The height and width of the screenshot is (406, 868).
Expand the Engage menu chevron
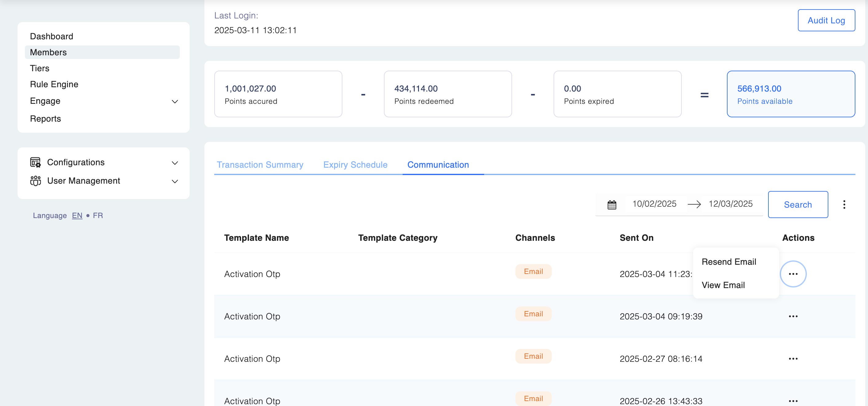(x=175, y=101)
